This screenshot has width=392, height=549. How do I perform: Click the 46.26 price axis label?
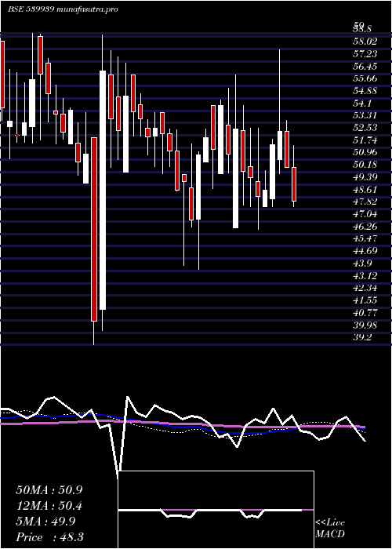[365, 226]
